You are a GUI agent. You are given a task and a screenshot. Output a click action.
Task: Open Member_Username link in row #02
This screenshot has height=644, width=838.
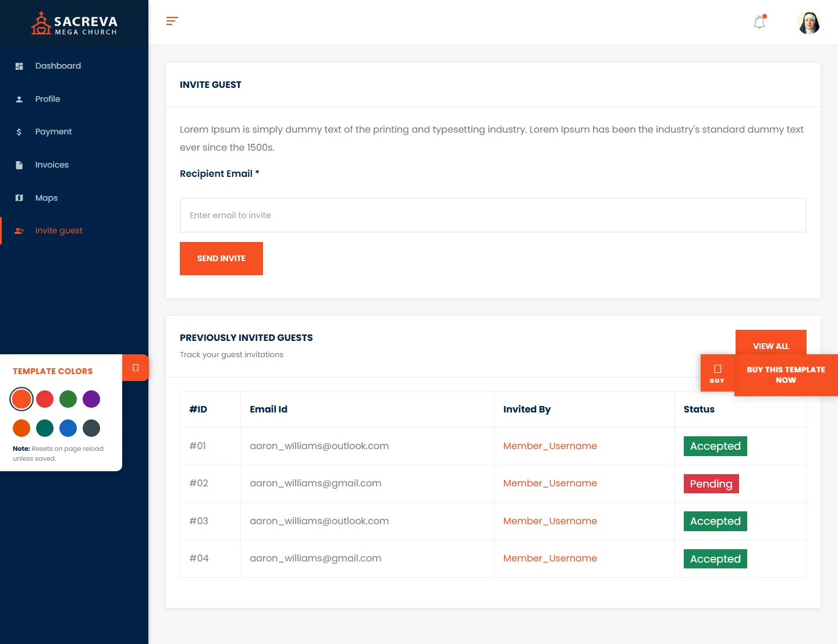click(x=550, y=483)
